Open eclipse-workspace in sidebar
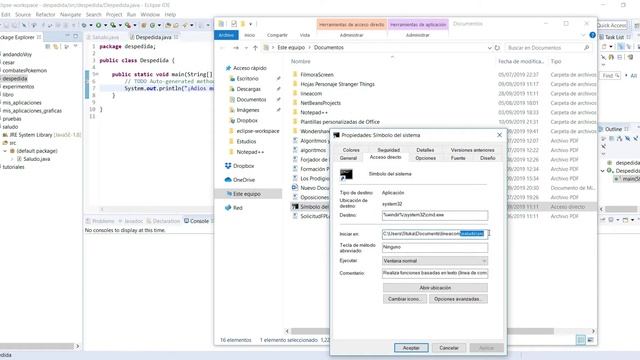640x360 pixels. click(258, 131)
